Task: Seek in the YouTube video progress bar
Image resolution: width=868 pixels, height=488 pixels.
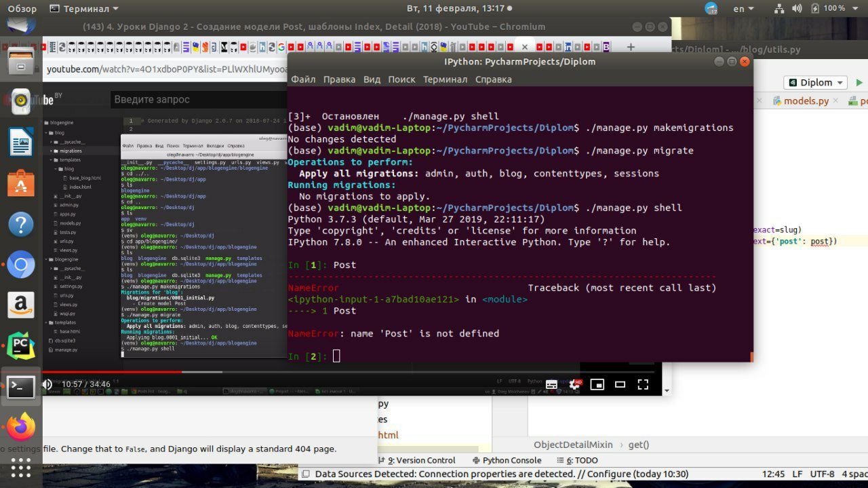Action: (x=339, y=371)
